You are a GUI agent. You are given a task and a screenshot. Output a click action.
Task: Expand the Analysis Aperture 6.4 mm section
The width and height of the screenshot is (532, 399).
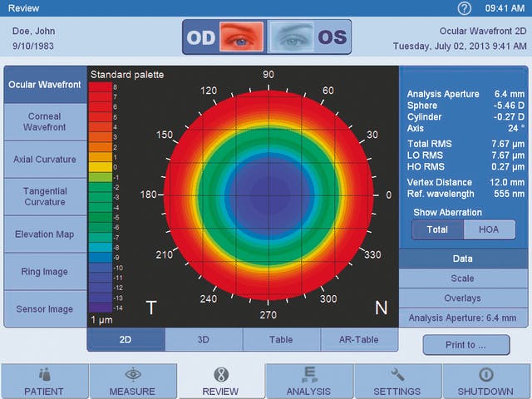pos(462,318)
